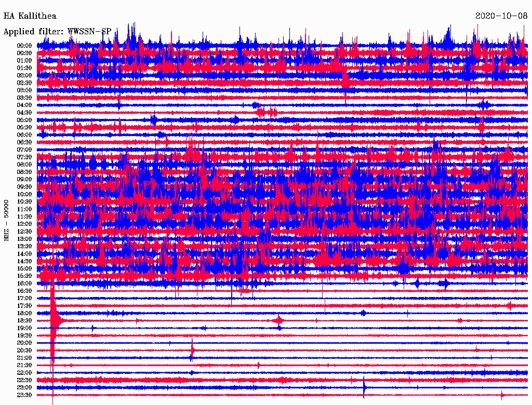
Task: Select the 16:30 time row label
Action: [x=24, y=291]
